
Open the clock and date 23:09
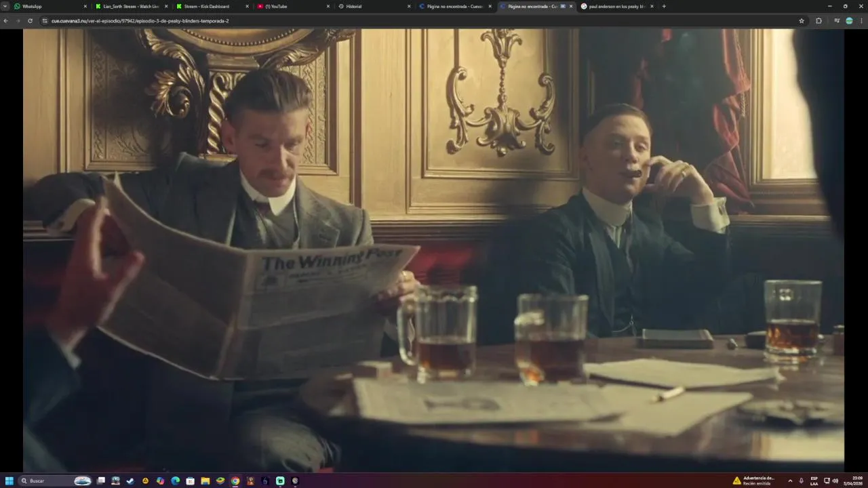[854, 481]
